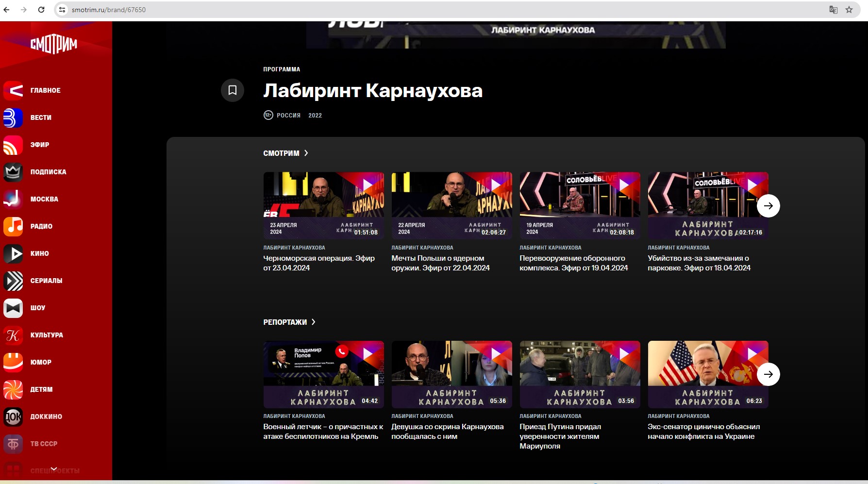Open the video thumbnail dated 19 апреля 2024
The image size is (868, 484).
(580, 206)
